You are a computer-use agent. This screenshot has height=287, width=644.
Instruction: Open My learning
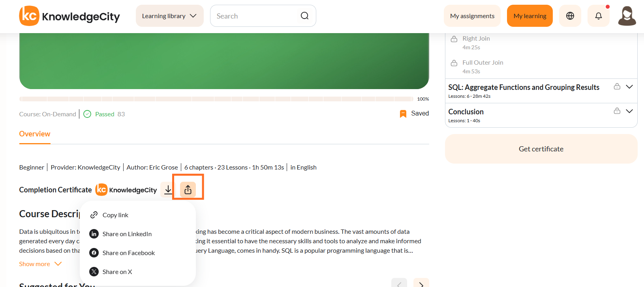[530, 16]
